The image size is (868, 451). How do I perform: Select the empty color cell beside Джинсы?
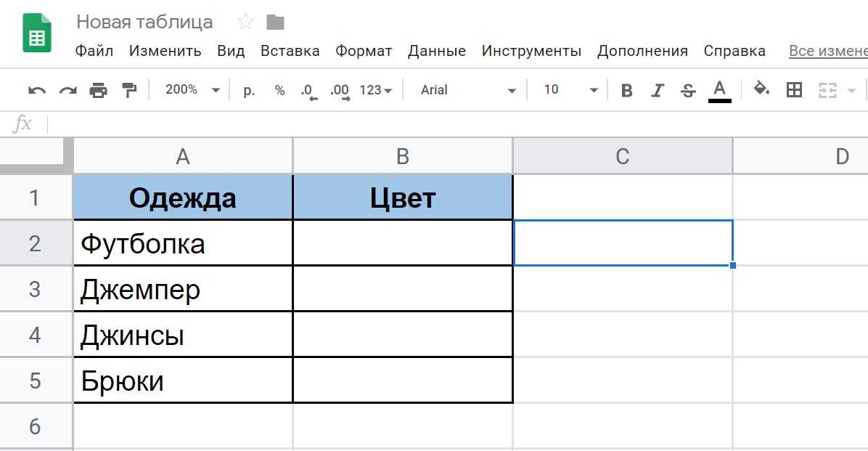403,335
